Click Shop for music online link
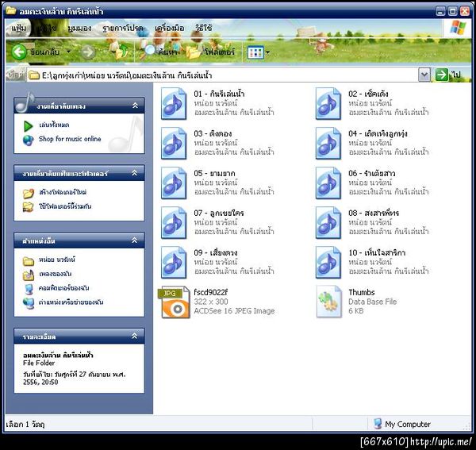Screen dimensions: 476x450 (x=70, y=139)
